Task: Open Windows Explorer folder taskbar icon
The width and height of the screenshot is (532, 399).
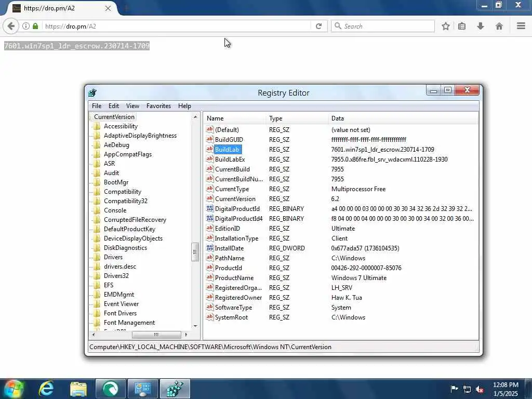Action: pyautogui.click(x=78, y=389)
